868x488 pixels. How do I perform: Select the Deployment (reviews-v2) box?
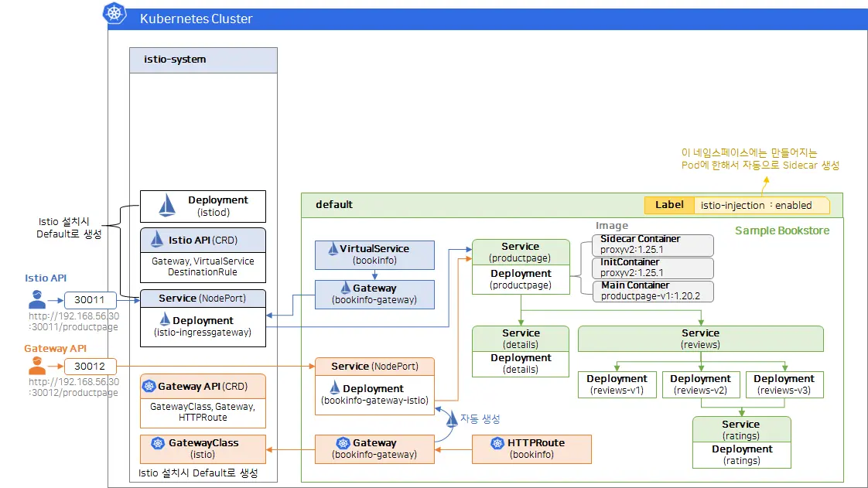coord(700,384)
